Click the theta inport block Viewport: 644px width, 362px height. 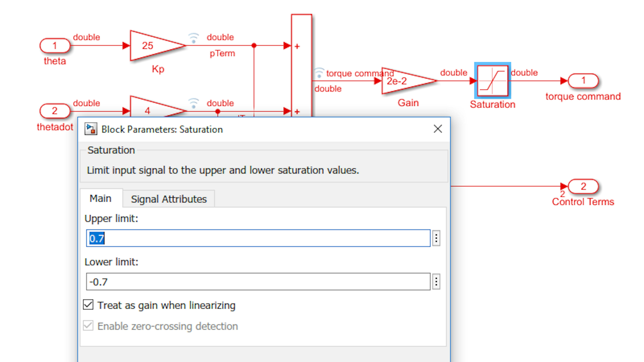click(55, 45)
